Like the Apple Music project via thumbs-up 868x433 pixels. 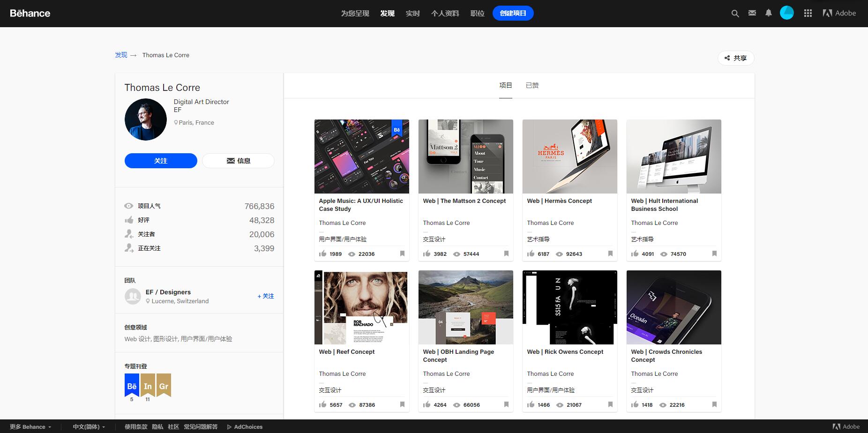tap(323, 254)
